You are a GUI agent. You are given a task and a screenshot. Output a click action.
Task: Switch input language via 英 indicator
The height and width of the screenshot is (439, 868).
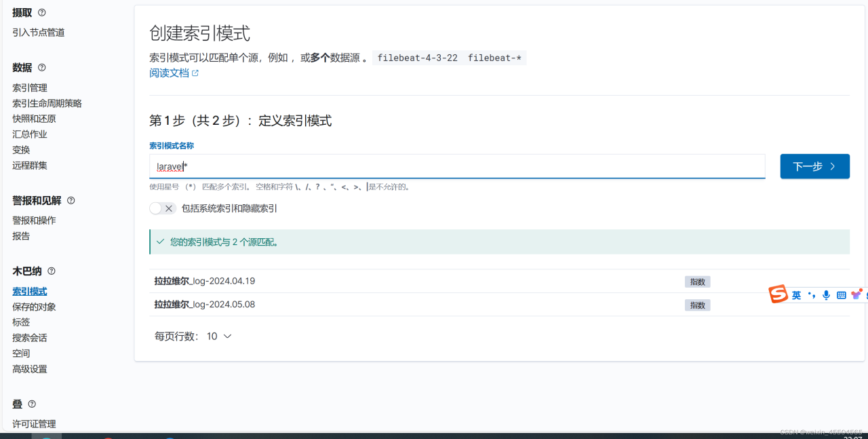[796, 295]
